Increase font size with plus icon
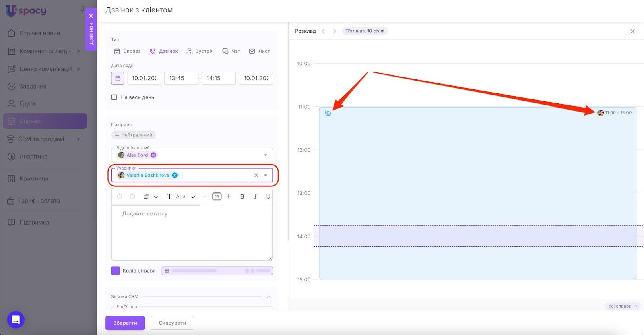This screenshot has width=644, height=335. point(229,196)
